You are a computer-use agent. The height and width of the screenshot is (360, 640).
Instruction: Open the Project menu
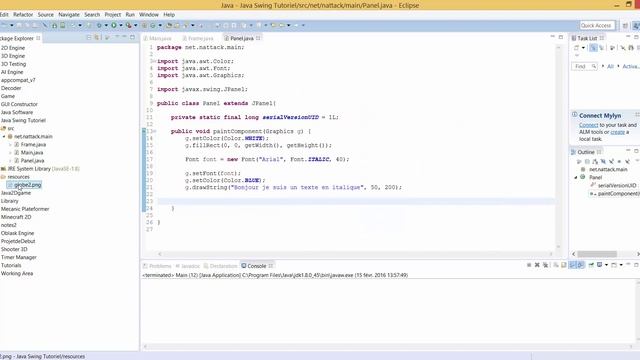click(x=113, y=14)
